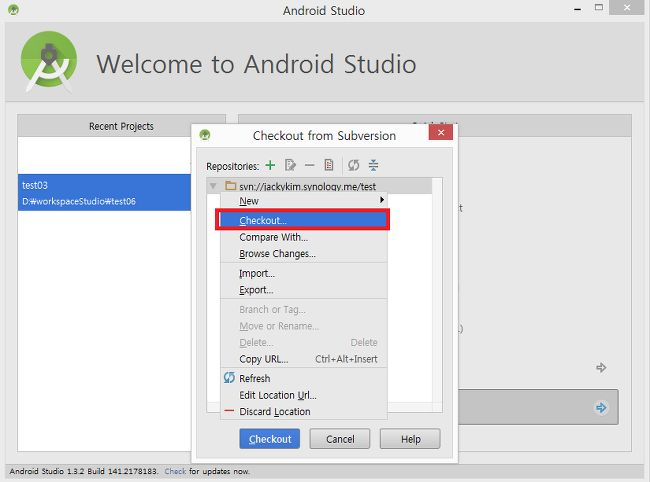Viewport: 650px width, 482px height.
Task: Click the D:#workspaceStudio#test06 path text
Action: pyautogui.click(x=79, y=201)
